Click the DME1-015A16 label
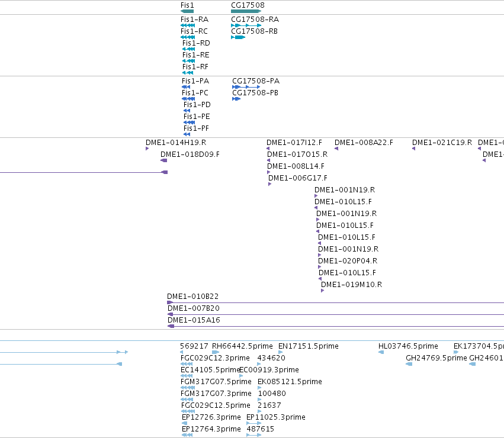504x438 pixels. point(194,320)
